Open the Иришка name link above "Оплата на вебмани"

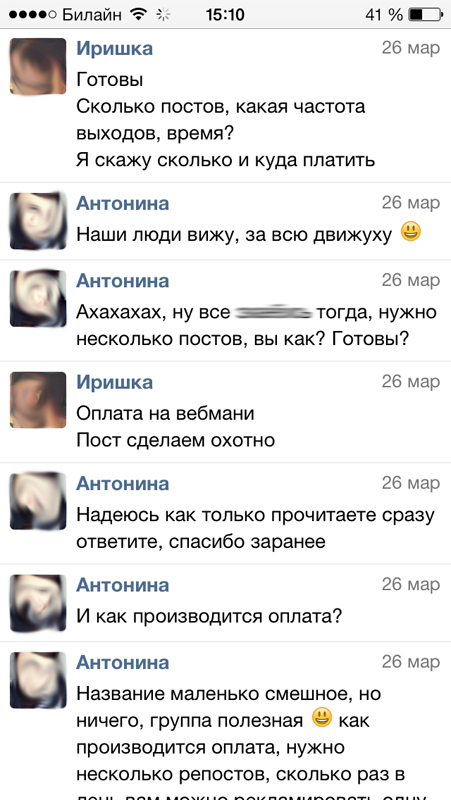pyautogui.click(x=114, y=382)
